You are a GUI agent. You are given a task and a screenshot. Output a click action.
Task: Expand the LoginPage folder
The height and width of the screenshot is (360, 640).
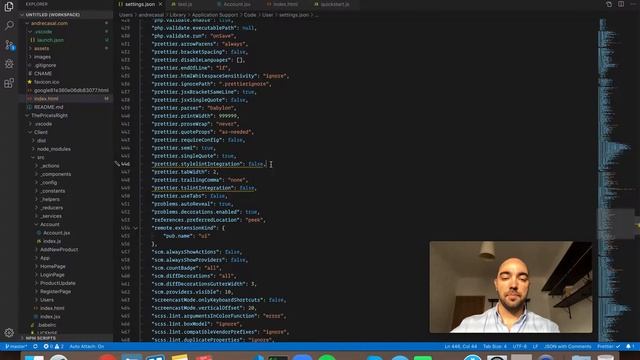coord(52,275)
